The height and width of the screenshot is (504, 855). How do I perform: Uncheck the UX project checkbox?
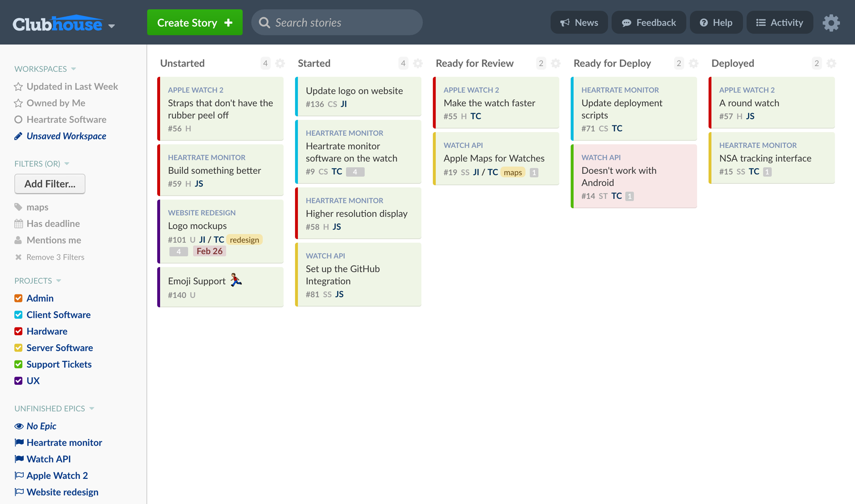(19, 381)
